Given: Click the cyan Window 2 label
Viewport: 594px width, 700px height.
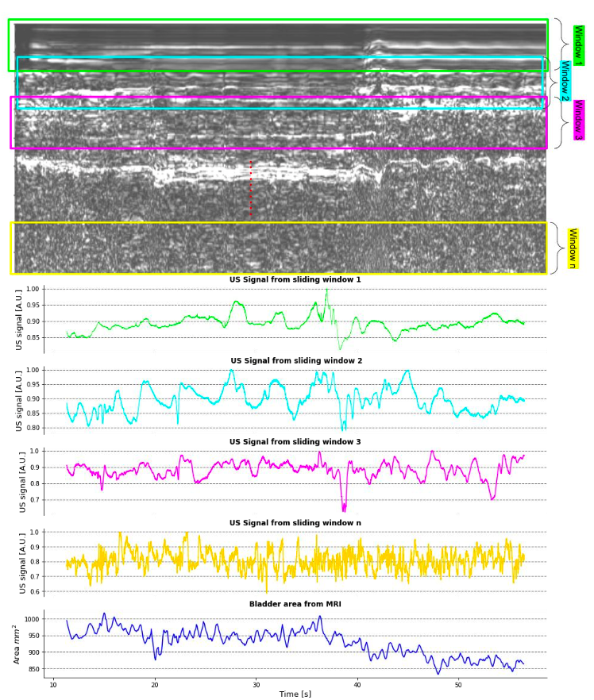Looking at the screenshot, I should click(x=565, y=81).
